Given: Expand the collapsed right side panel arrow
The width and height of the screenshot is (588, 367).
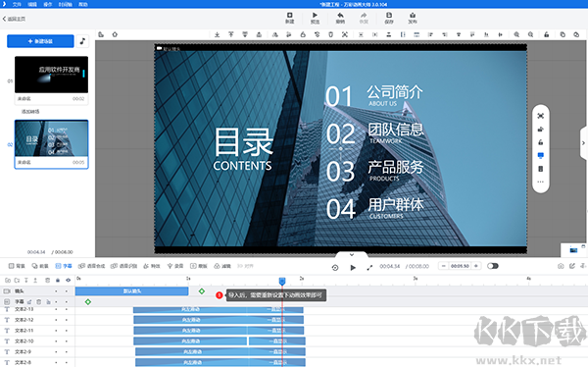Looking at the screenshot, I should (x=583, y=143).
